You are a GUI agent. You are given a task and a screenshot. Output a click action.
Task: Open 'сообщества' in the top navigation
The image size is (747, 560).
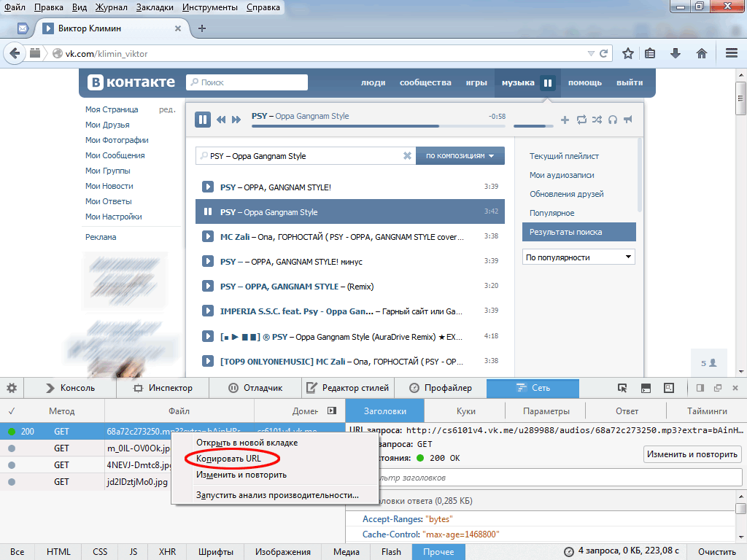coord(425,82)
